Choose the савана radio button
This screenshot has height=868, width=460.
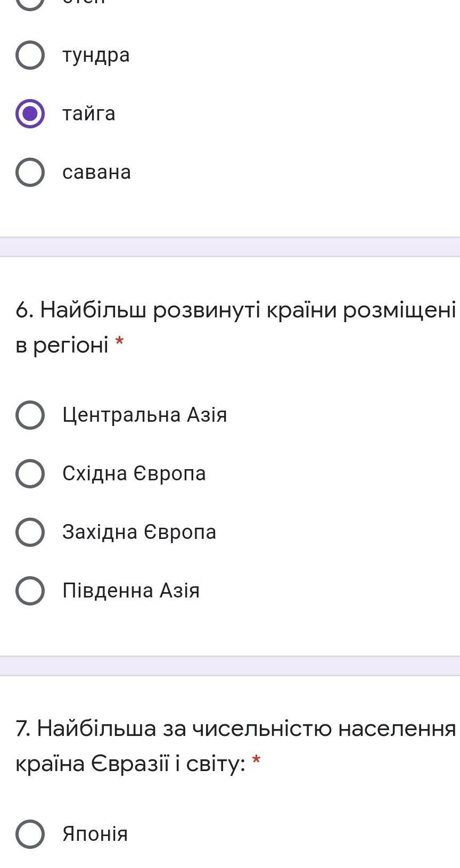(30, 172)
